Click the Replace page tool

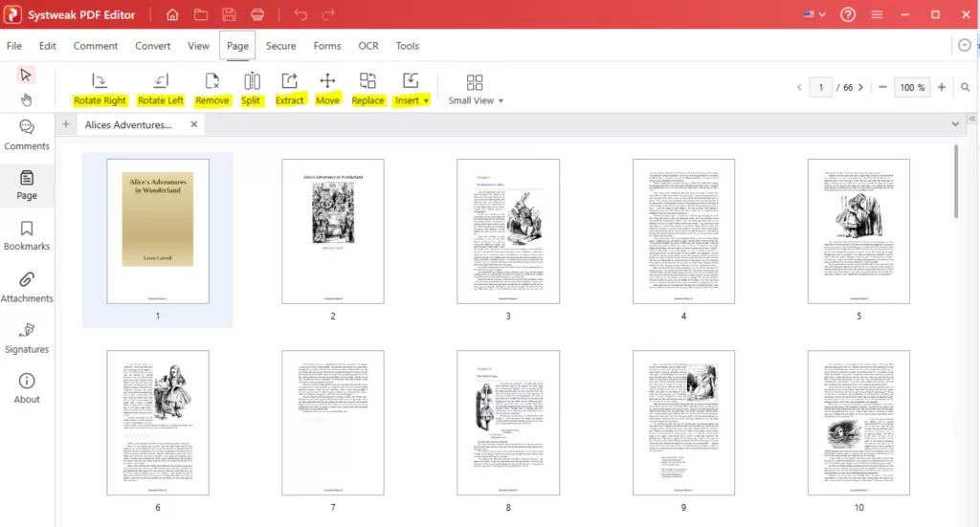(367, 89)
